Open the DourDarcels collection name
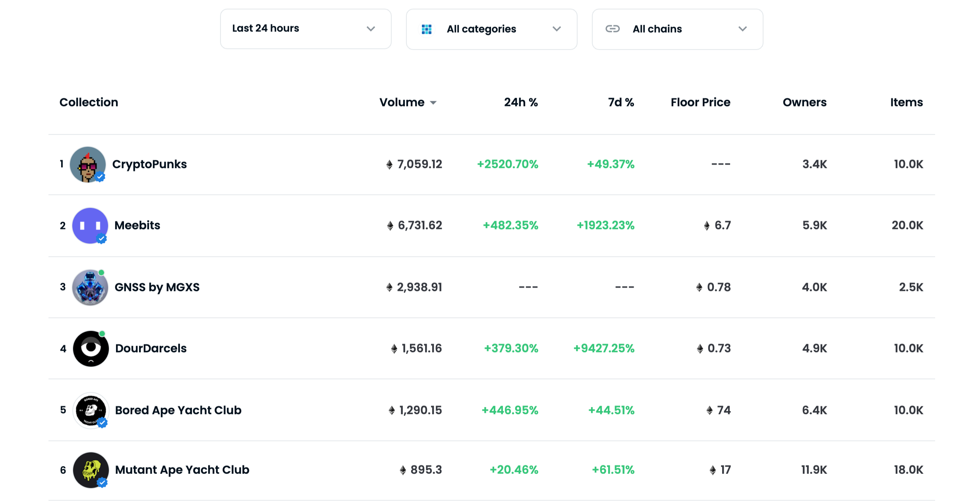 point(151,348)
